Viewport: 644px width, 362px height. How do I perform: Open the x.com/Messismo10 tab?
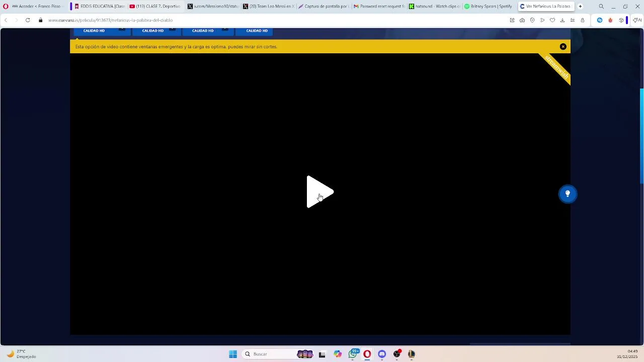click(x=213, y=7)
